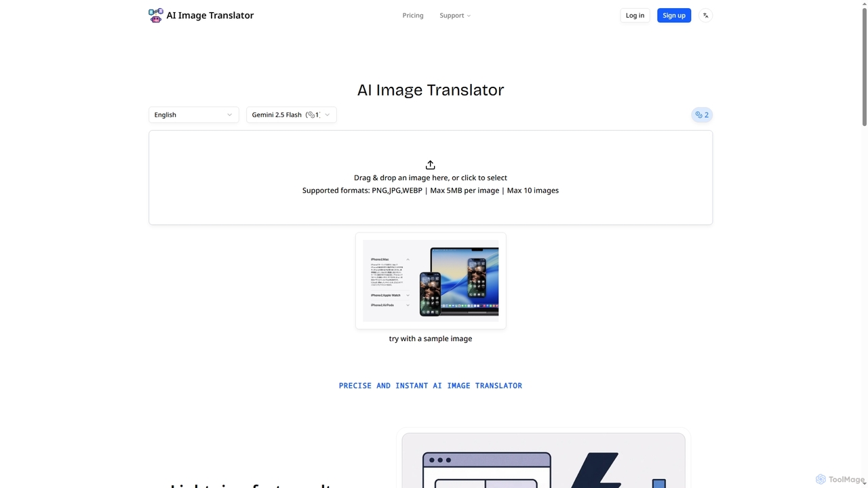Screen dimensions: 868x488
Task: Expand the Support menu
Action: [455, 15]
